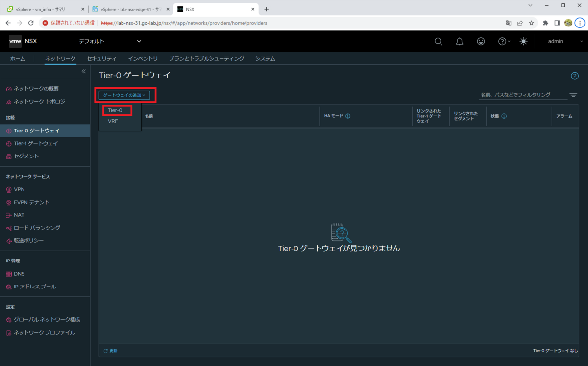
Task: Open the NSX search magnifier icon
Action: (x=439, y=41)
